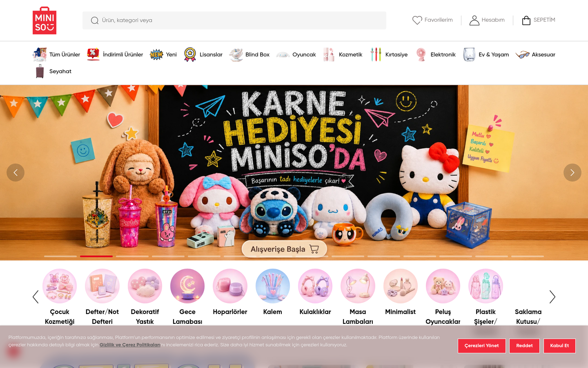Reject cookies with Reddet button
Screen dimensions: 588x368
coord(524,346)
